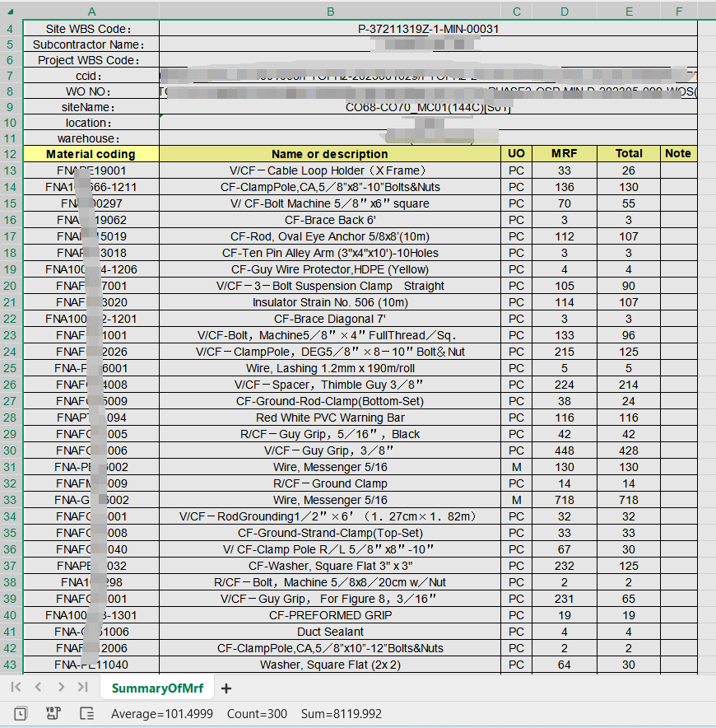Image resolution: width=716 pixels, height=728 pixels.
Task: Select the Project WBS Code label cell
Action: click(91, 60)
